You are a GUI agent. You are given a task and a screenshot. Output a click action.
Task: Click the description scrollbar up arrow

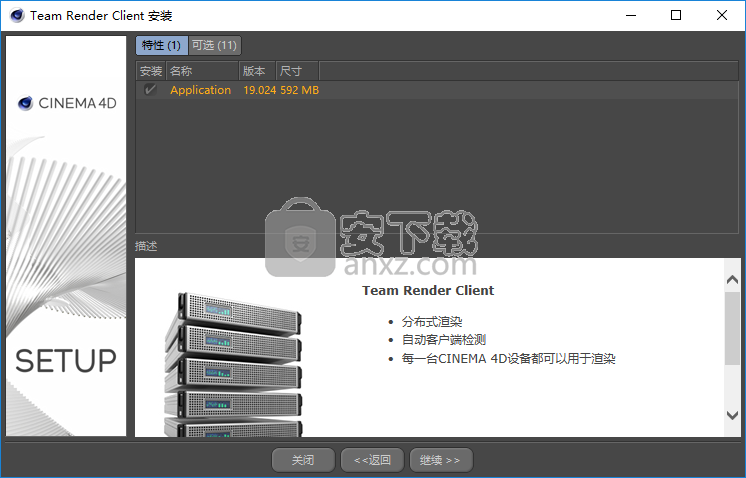[x=733, y=280]
